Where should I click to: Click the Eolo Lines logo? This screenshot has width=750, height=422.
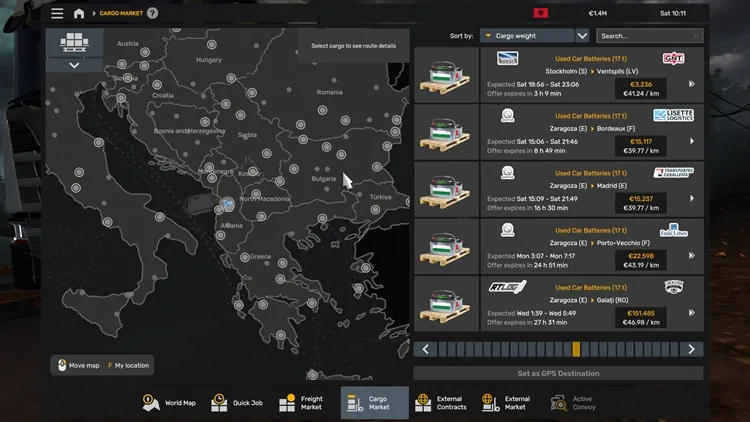(673, 230)
